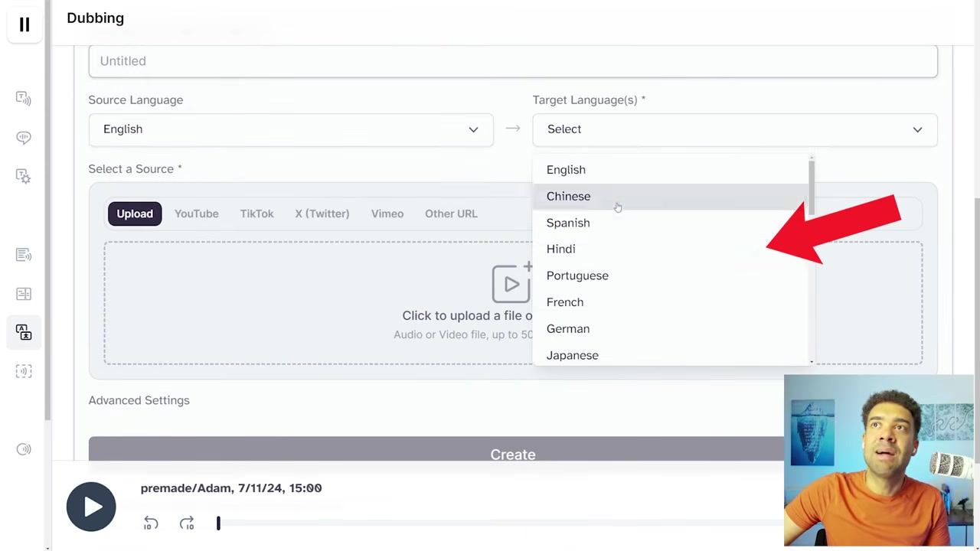
Task: Toggle the Target Language chevron arrow
Action: 917,129
